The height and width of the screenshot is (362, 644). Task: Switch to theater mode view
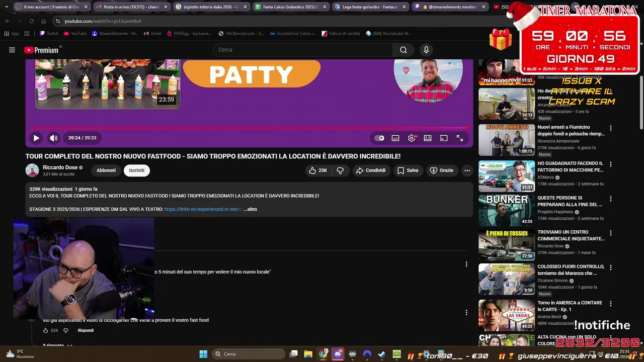[428, 138]
